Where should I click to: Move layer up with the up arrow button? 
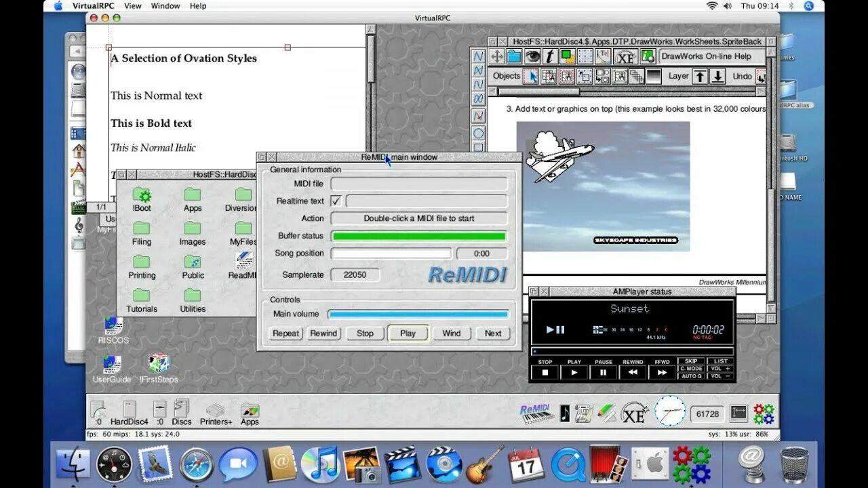point(701,77)
